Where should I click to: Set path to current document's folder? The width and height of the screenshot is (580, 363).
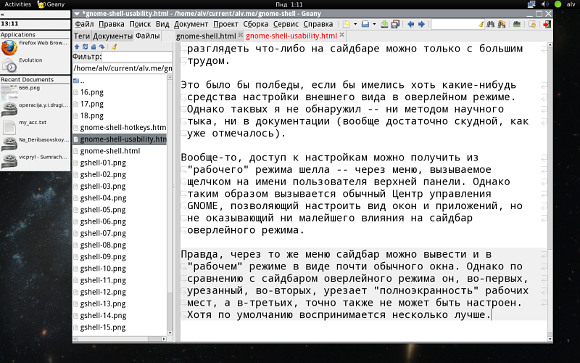click(x=102, y=47)
